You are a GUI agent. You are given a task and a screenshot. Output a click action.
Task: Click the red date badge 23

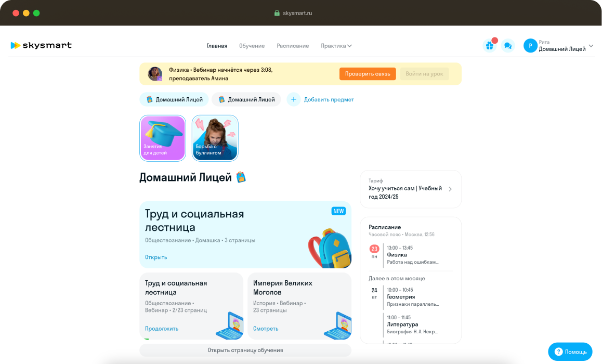(374, 249)
